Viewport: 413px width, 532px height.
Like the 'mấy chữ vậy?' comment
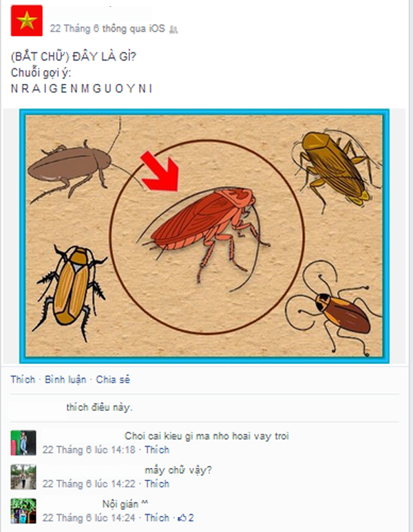click(x=157, y=484)
